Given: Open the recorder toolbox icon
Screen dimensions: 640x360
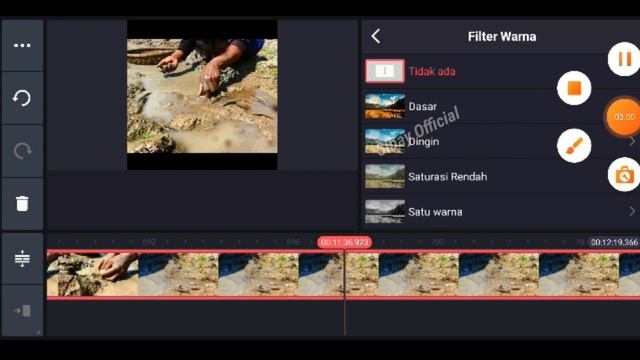Looking at the screenshot, I should [x=624, y=175].
